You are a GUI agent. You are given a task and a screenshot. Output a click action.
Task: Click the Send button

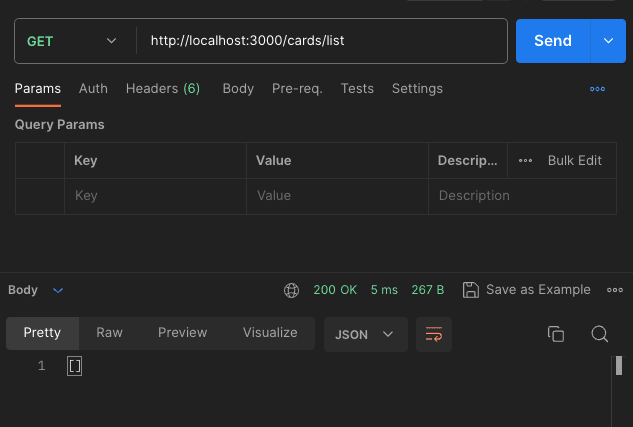[553, 41]
